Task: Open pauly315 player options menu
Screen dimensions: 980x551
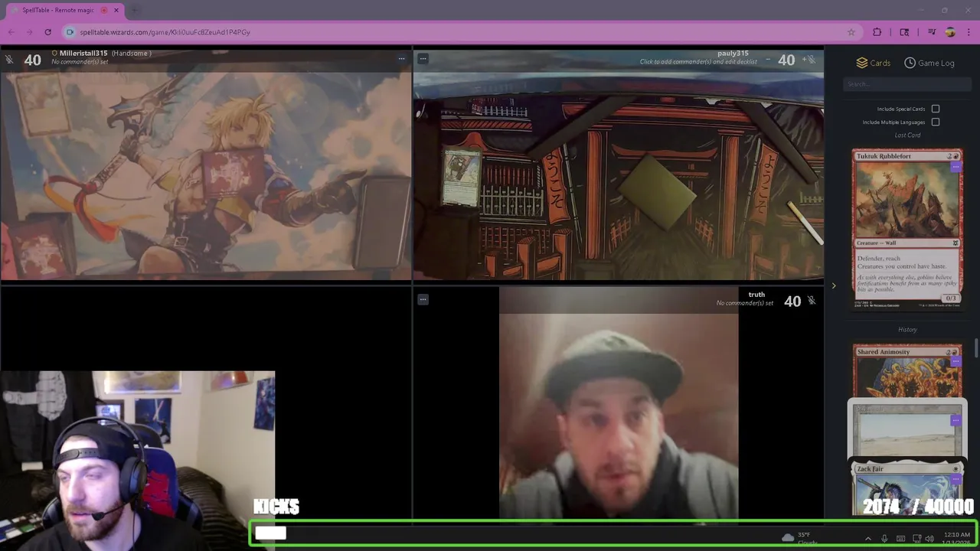Action: tap(423, 58)
